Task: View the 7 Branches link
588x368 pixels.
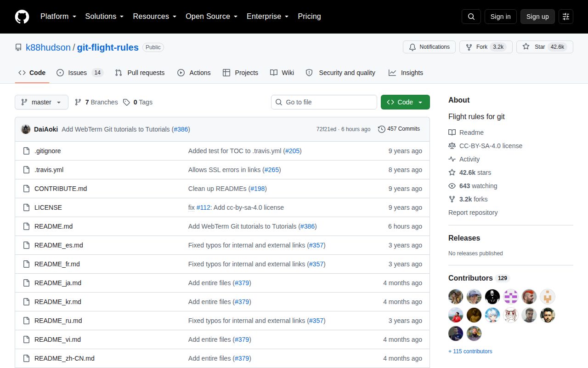Action: tap(96, 102)
